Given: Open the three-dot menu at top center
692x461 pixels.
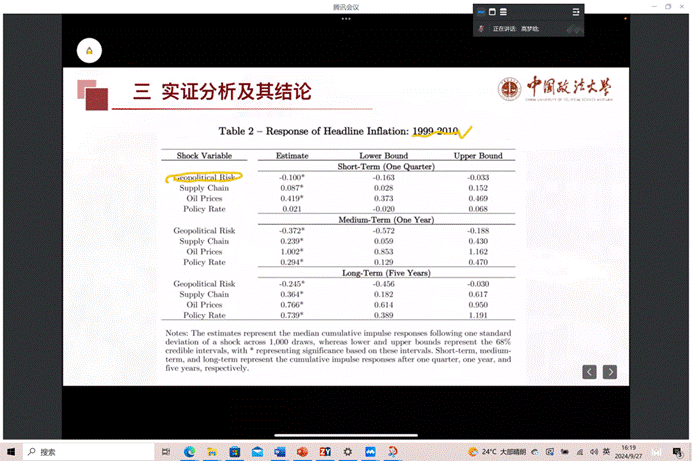Looking at the screenshot, I should [x=346, y=18].
